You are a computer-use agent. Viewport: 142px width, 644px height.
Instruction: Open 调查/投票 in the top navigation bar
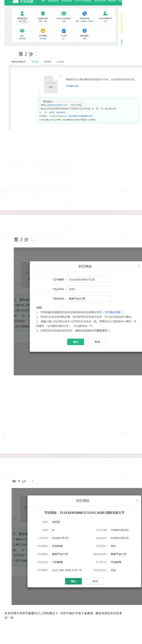point(112,1)
